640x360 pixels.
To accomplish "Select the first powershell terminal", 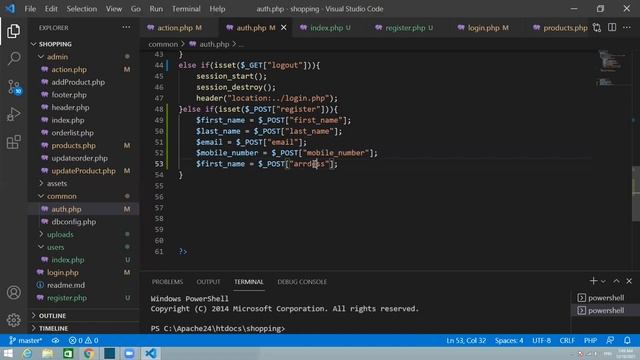I will pyautogui.click(x=601, y=298).
